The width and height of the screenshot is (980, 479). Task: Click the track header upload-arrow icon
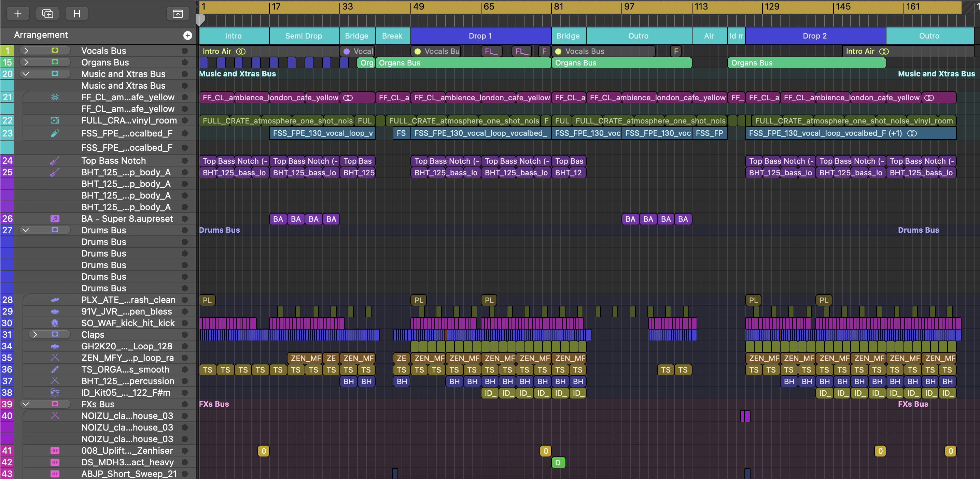pos(178,14)
